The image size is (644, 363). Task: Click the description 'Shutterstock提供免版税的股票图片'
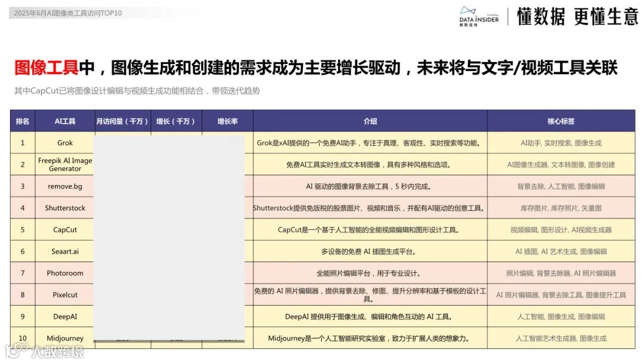click(x=369, y=208)
